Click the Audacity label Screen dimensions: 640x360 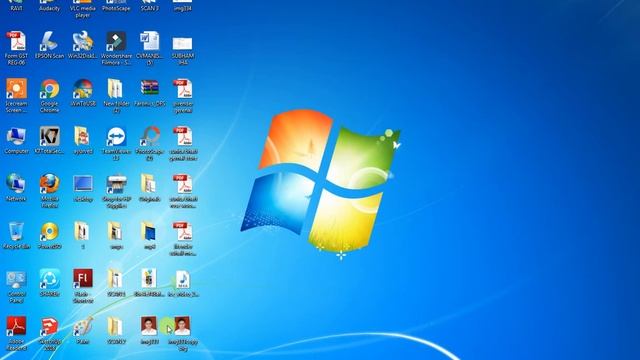(49, 8)
